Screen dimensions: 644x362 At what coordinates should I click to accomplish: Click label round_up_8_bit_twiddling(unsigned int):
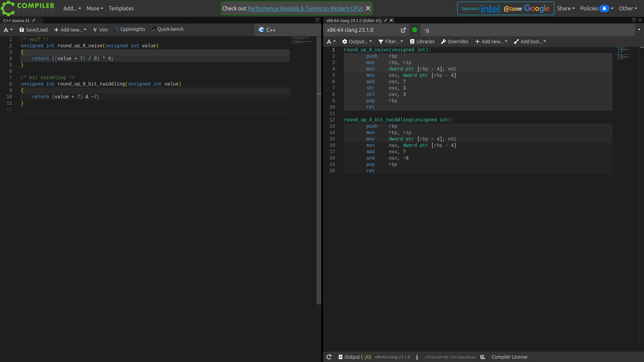pos(398,120)
